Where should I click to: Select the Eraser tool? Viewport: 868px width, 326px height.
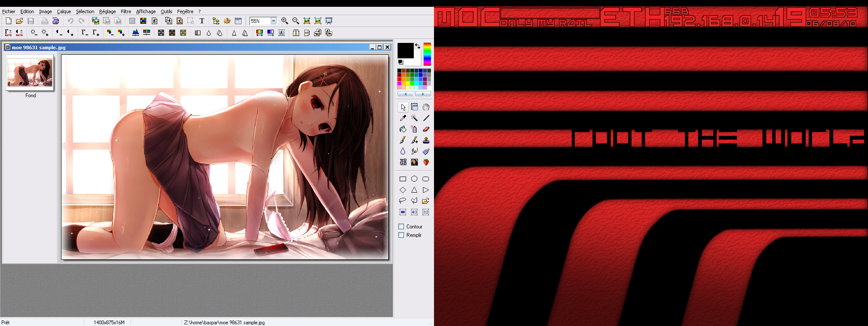coord(426,129)
